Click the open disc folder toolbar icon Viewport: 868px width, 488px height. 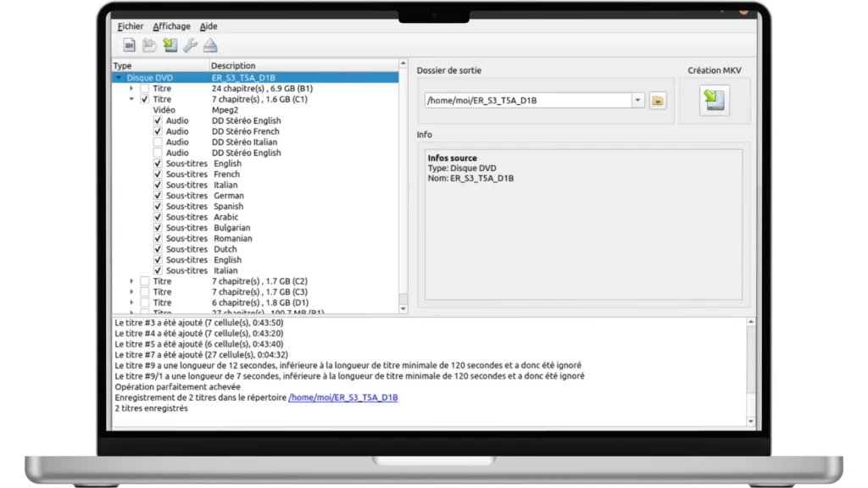pos(149,46)
